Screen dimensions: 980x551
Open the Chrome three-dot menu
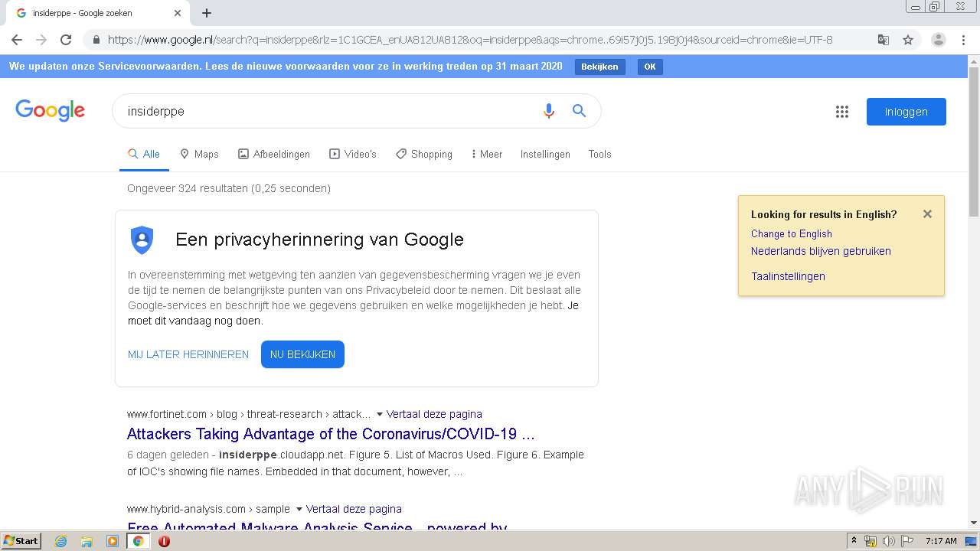963,40
